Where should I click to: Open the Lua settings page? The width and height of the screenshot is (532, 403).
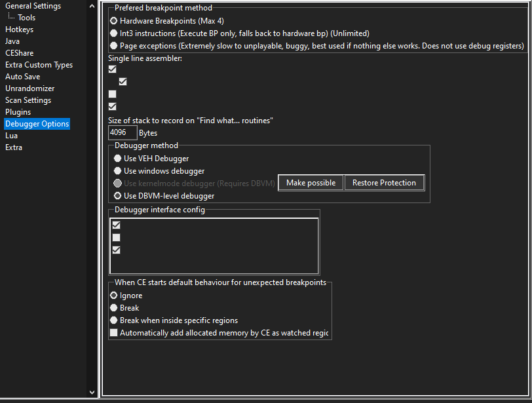(x=11, y=136)
